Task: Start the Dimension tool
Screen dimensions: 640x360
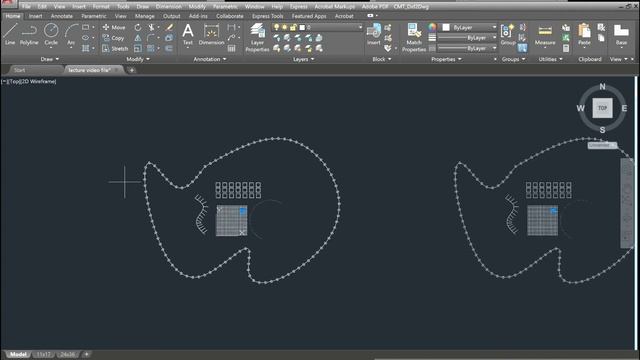Action: [211, 34]
